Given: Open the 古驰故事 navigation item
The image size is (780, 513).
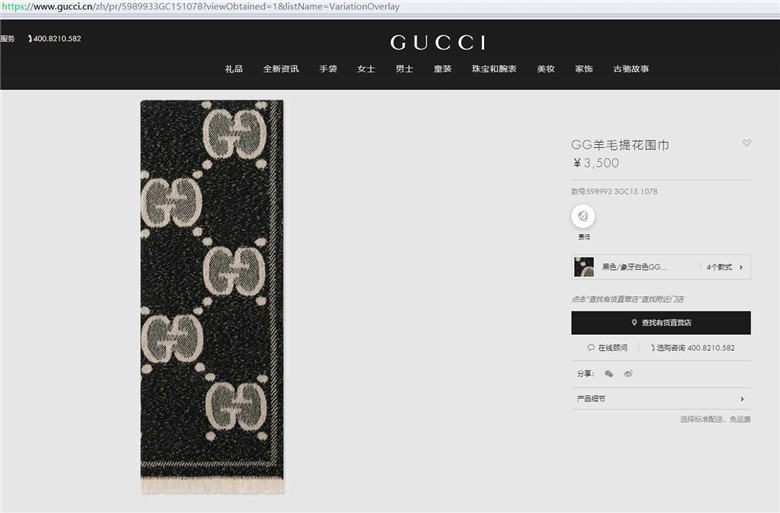Looking at the screenshot, I should (x=631, y=69).
